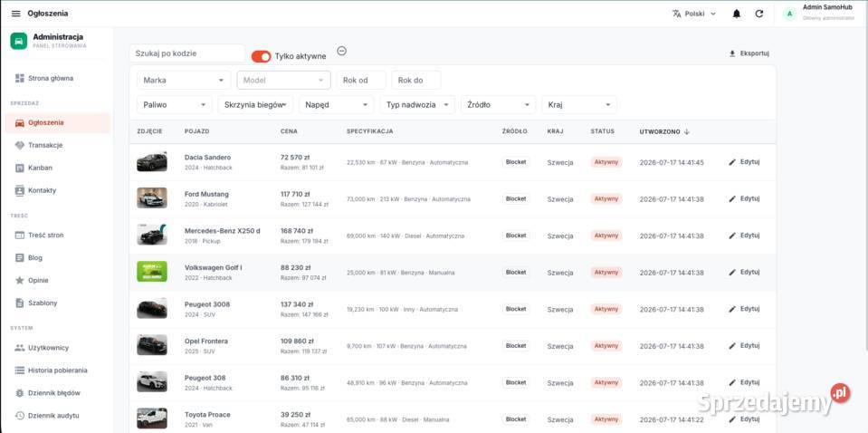This screenshot has width=868, height=433.
Task: Click the Blocket tag for Peugeot 3008
Action: tap(516, 309)
